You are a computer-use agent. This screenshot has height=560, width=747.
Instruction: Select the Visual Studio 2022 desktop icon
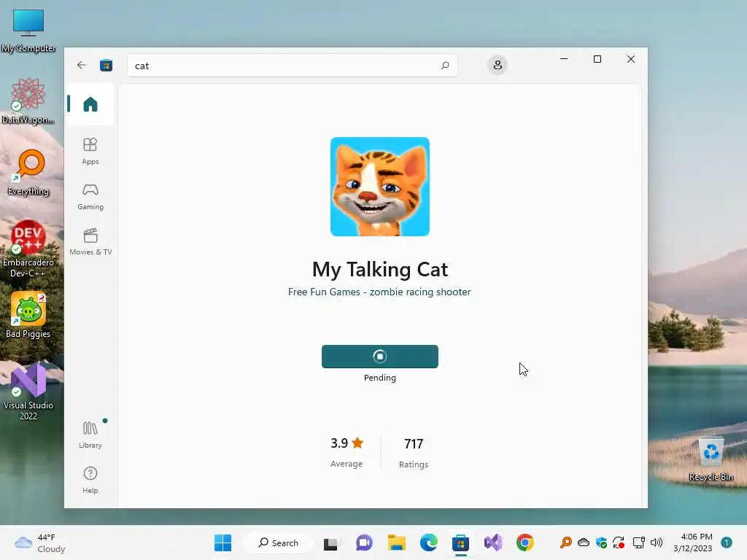(x=28, y=392)
